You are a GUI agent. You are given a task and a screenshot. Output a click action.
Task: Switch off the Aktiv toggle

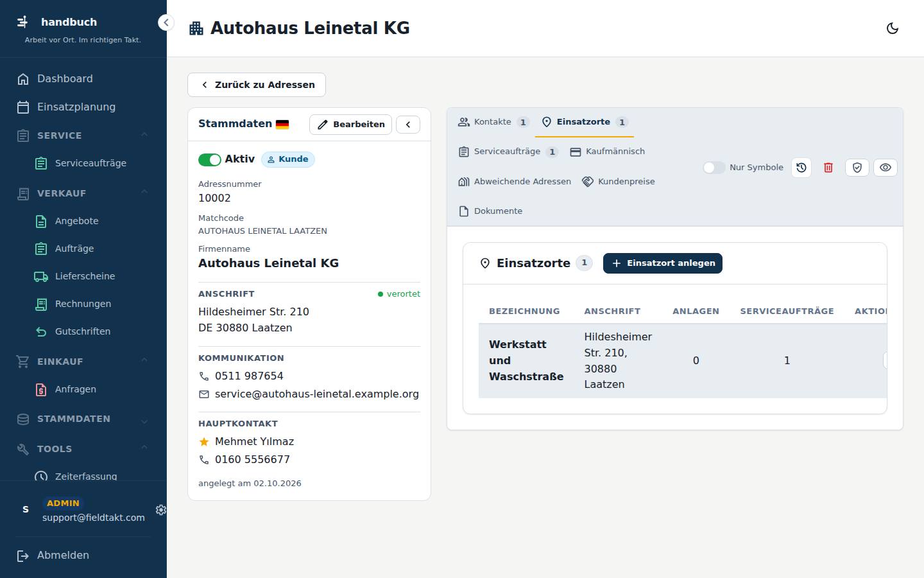210,159
